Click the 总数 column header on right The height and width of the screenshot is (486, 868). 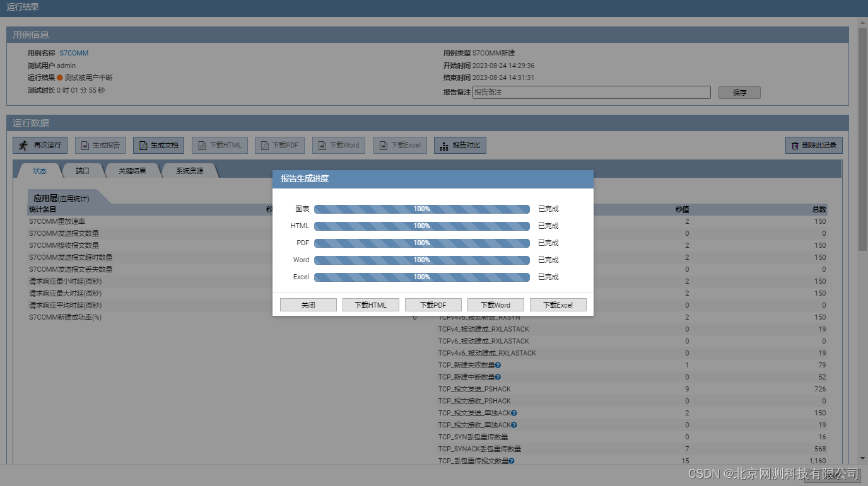[819, 209]
